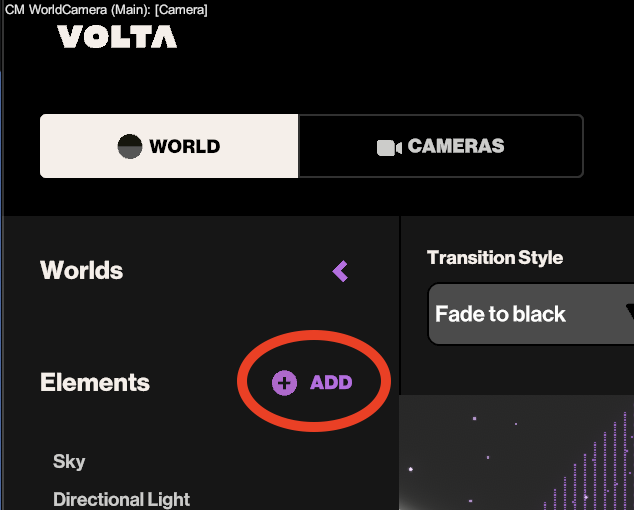This screenshot has width=634, height=510.
Task: Click the video camera icon
Action: click(389, 147)
